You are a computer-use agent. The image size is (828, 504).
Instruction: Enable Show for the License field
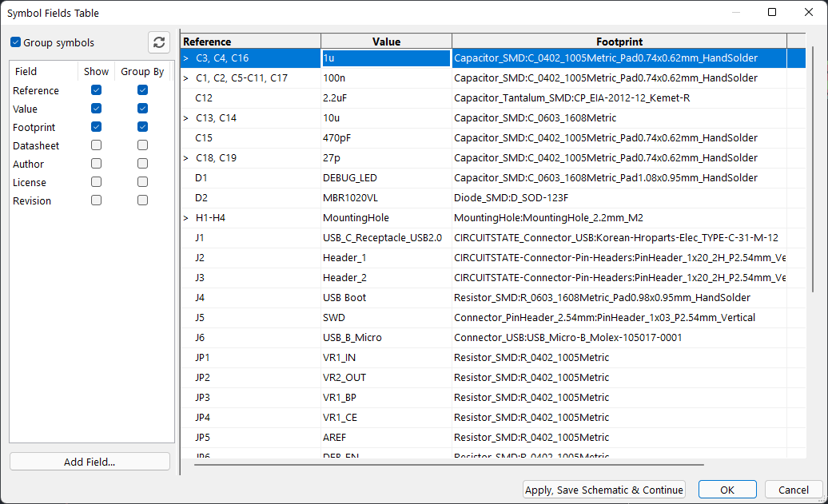click(x=96, y=182)
